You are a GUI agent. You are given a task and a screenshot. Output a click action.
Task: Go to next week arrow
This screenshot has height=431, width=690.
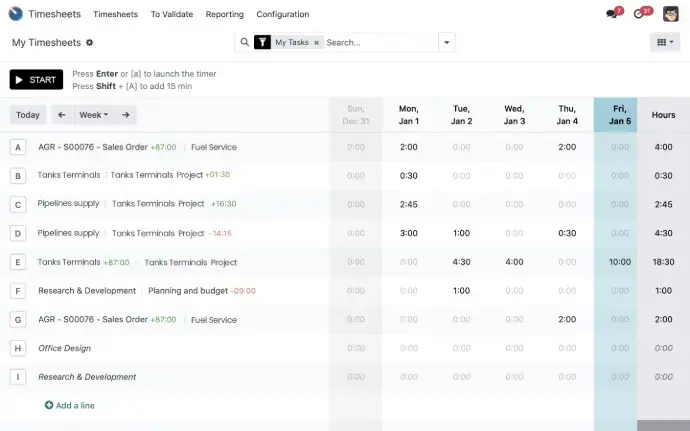[126, 115]
